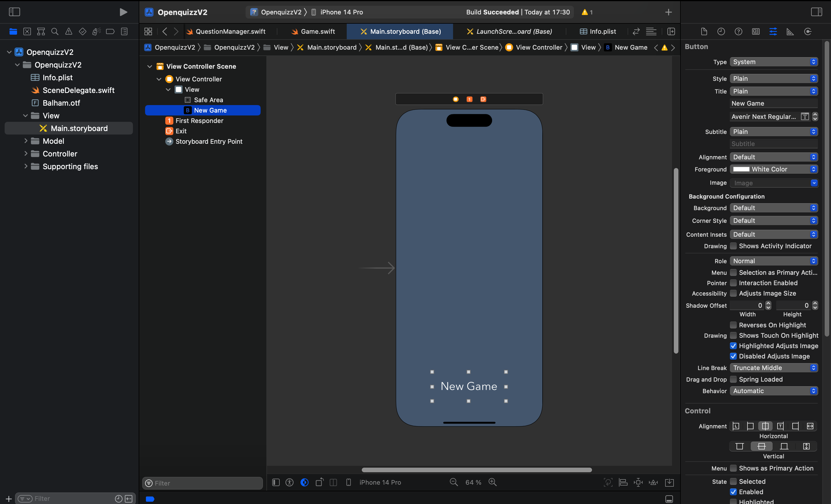Open the Identity inspector icon

(x=756, y=32)
